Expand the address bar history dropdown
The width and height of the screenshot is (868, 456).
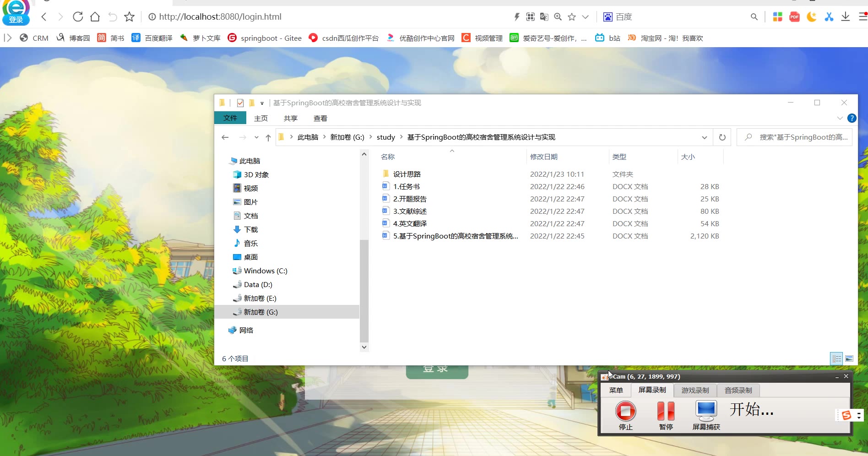704,137
